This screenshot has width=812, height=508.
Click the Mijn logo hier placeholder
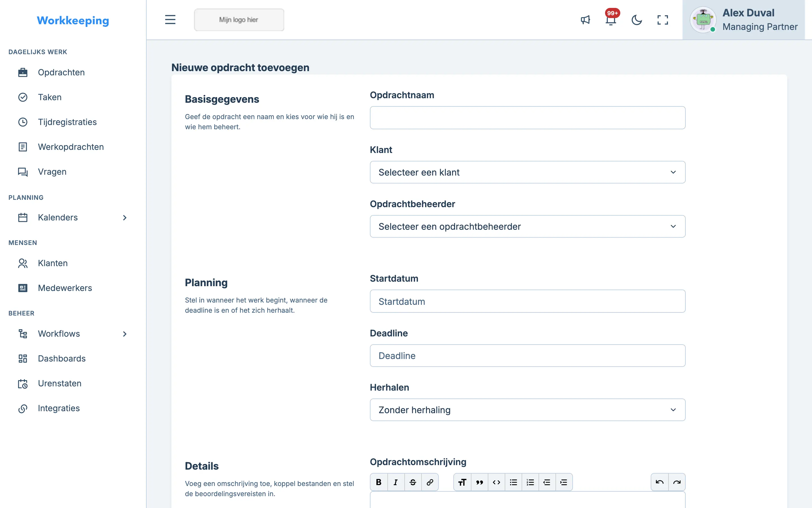click(x=239, y=20)
